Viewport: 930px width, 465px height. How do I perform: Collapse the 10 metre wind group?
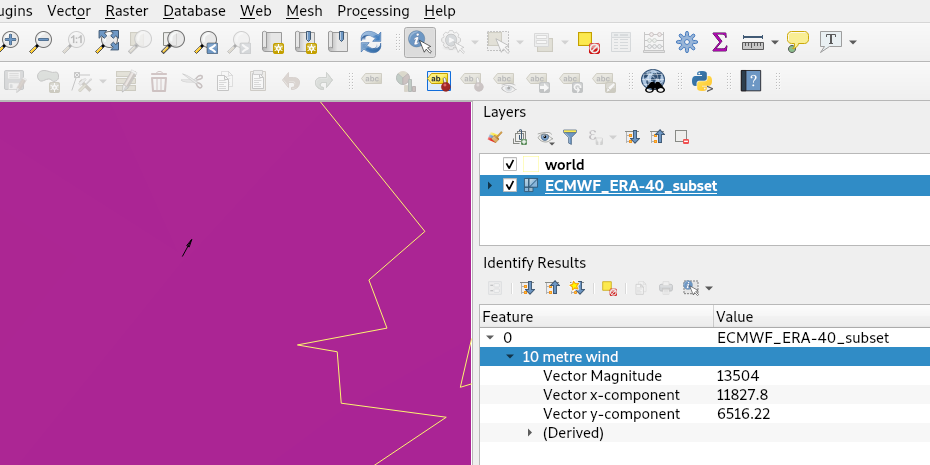coord(509,356)
